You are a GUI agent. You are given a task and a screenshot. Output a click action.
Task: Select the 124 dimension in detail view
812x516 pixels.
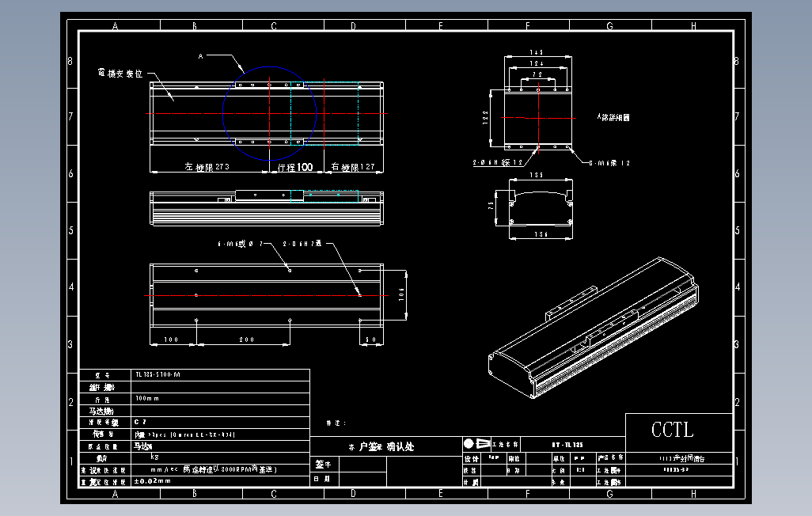[537, 63]
